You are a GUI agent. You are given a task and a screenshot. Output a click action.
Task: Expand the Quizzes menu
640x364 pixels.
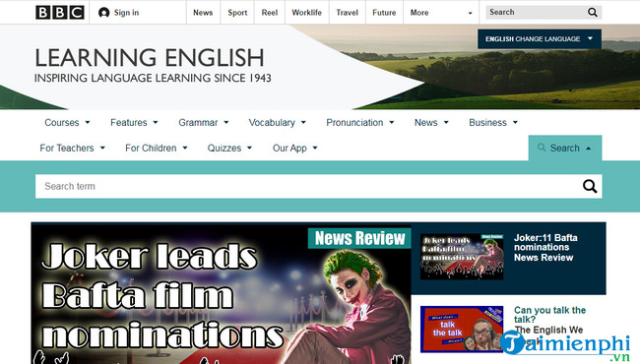click(x=229, y=148)
